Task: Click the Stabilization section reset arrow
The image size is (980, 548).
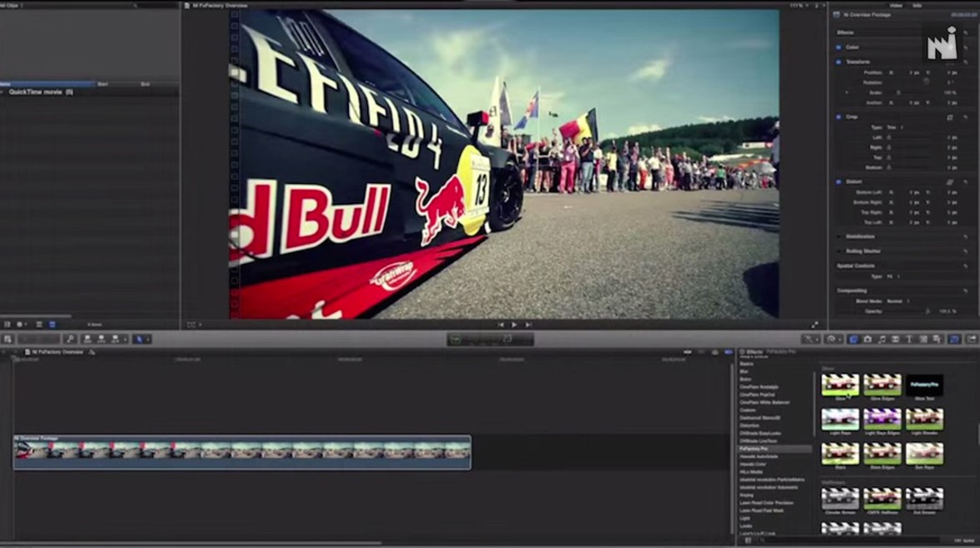Action: tap(967, 237)
